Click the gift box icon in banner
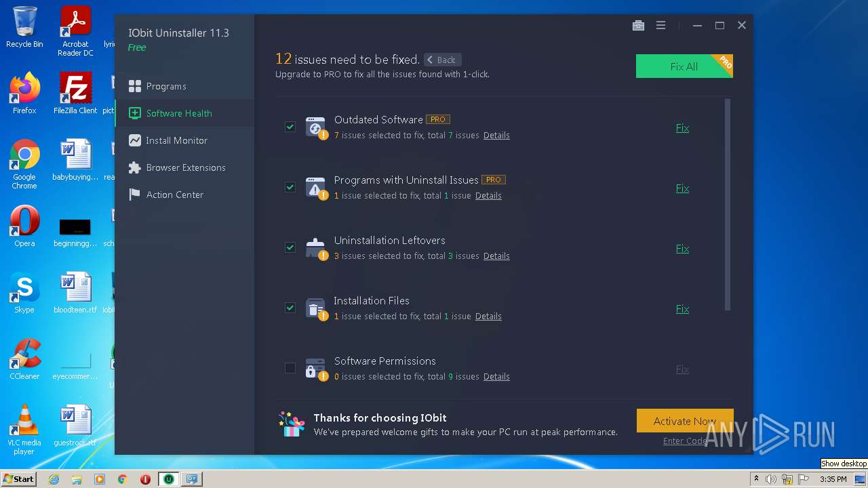The image size is (868, 488). (292, 424)
